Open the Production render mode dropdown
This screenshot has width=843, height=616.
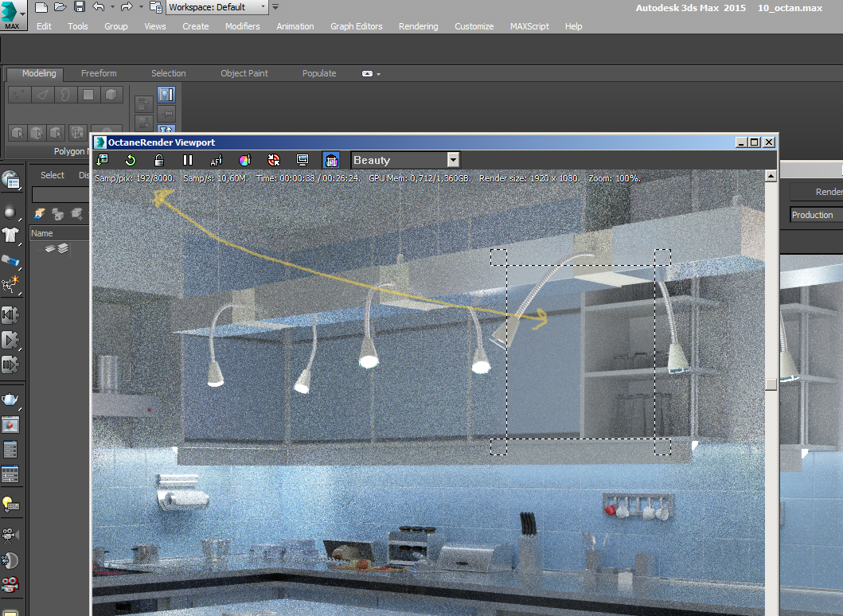pos(817,215)
